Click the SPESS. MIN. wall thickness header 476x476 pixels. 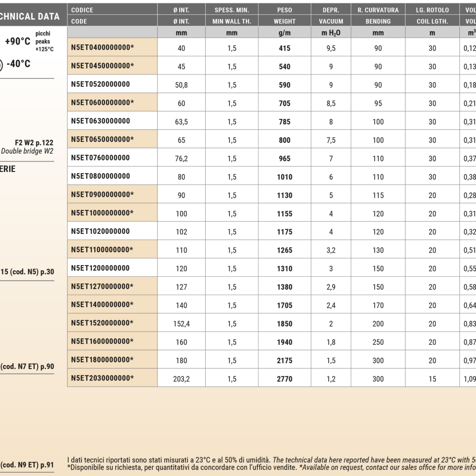click(x=232, y=15)
